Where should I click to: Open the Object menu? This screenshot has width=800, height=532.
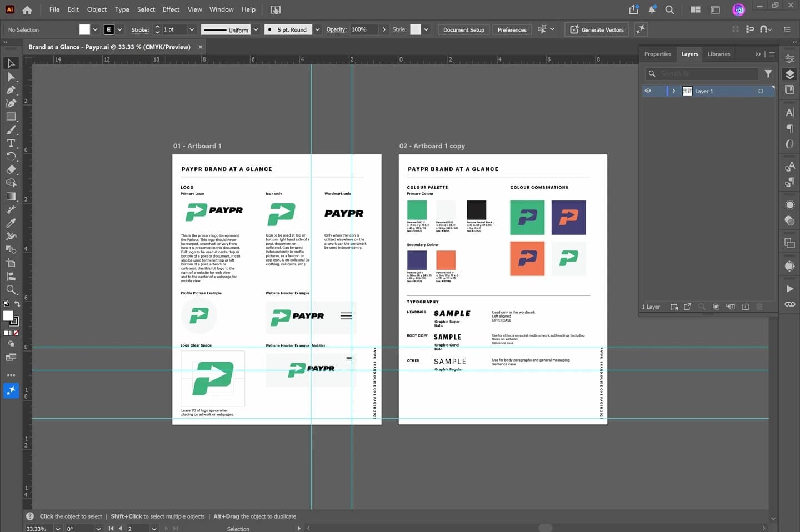click(x=97, y=9)
